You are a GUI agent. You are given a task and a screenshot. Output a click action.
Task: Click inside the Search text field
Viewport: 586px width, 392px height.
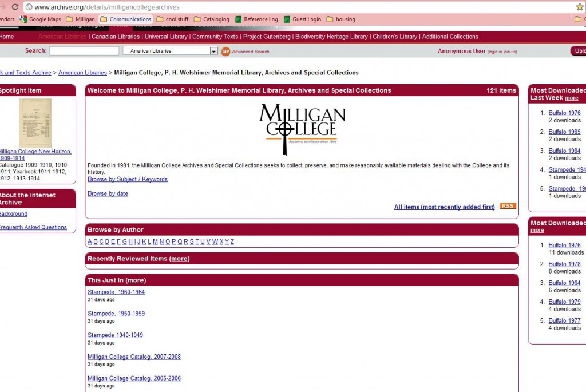coord(84,50)
